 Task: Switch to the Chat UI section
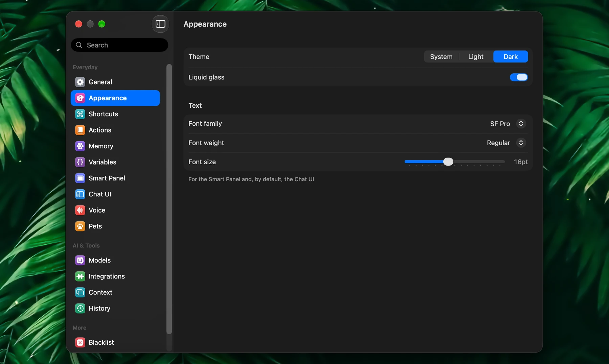tap(115, 194)
